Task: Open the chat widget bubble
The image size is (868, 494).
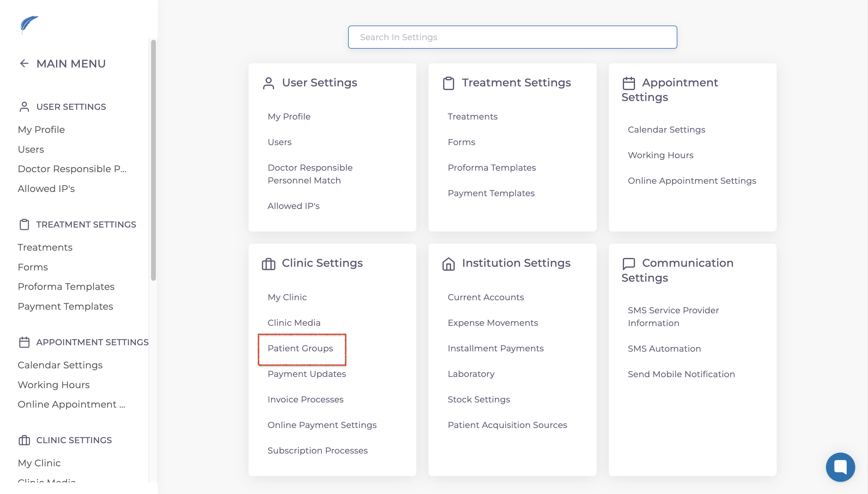Action: click(840, 467)
